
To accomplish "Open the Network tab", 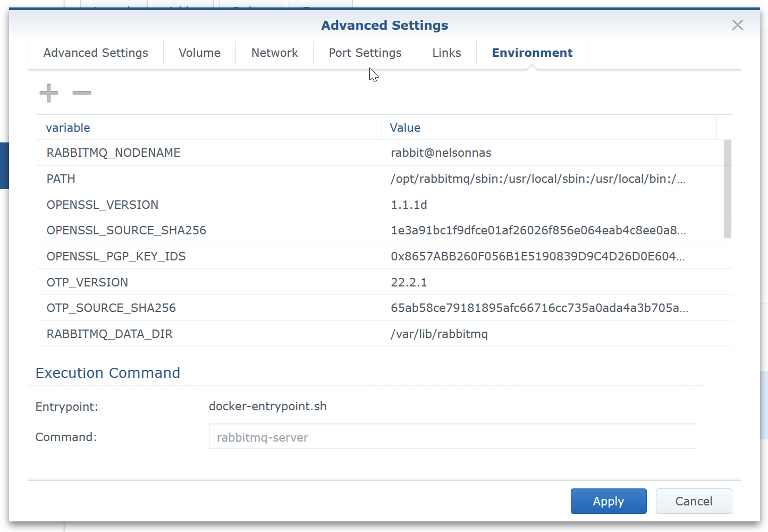I will [274, 53].
